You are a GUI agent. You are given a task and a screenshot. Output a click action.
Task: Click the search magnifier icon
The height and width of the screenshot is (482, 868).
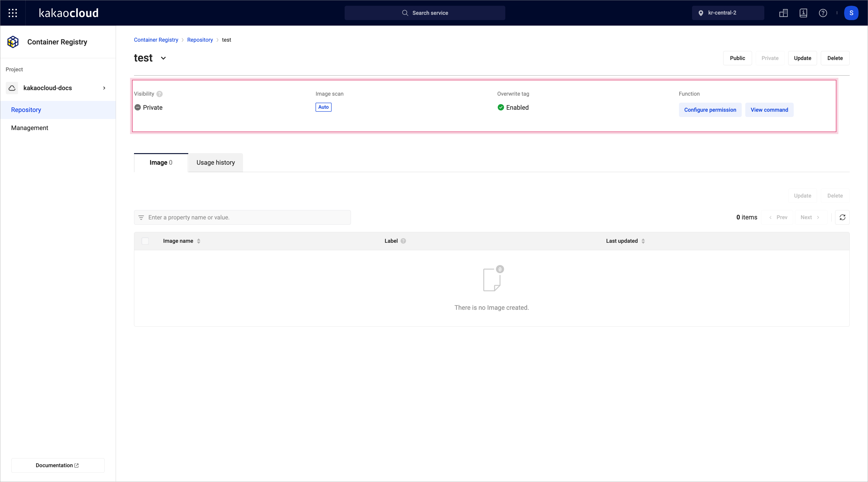tap(405, 13)
